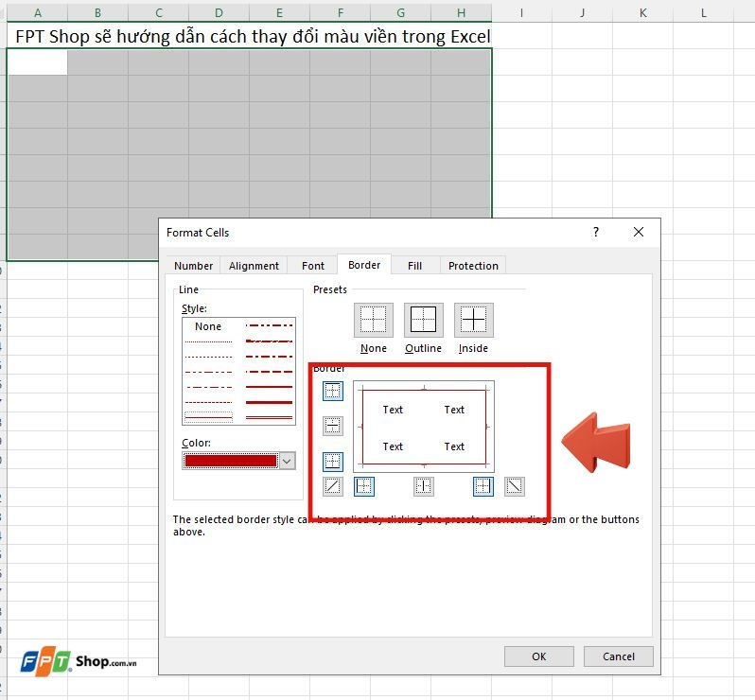Select the Border tab

coord(364,265)
